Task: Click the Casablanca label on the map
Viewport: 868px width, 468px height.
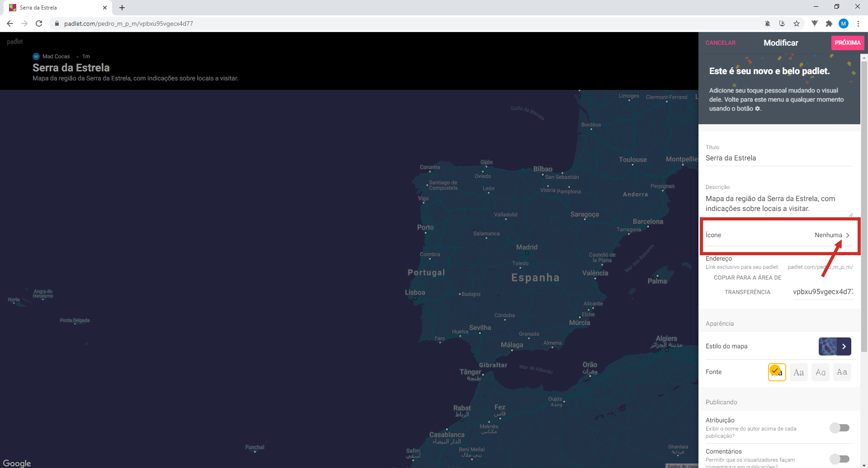Action: (447, 435)
